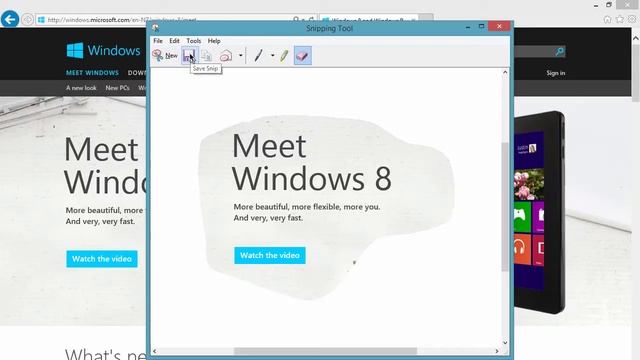Click the Snipping Tool title bar icon
This screenshot has width=640, height=360.
pyautogui.click(x=156, y=28)
